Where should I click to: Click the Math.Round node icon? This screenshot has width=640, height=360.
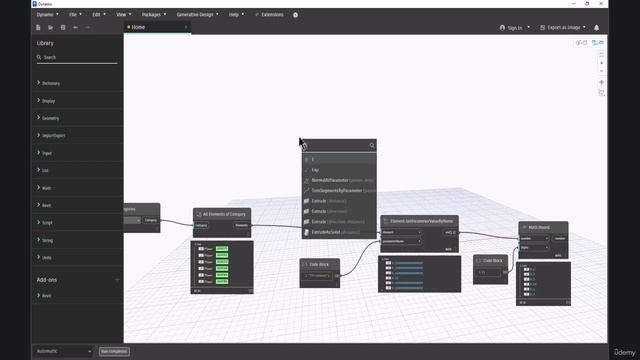(524, 227)
